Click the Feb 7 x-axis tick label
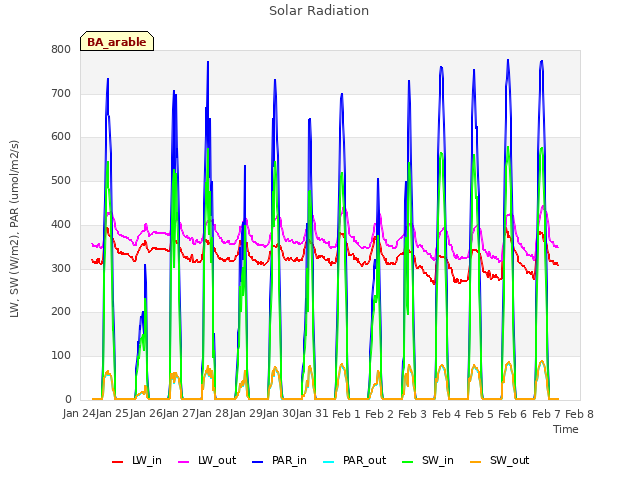The width and height of the screenshot is (640, 480). coord(546,414)
